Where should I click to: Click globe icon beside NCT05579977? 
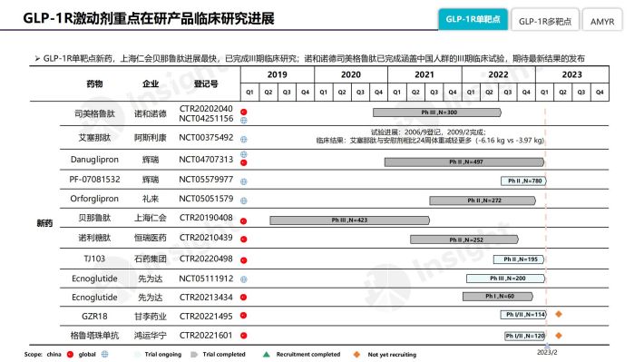[x=244, y=181]
